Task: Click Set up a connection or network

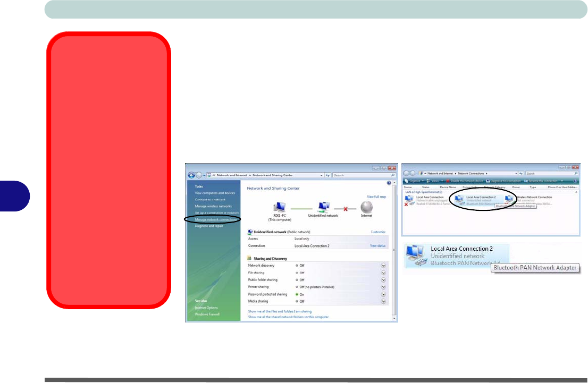Action: pyautogui.click(x=217, y=213)
